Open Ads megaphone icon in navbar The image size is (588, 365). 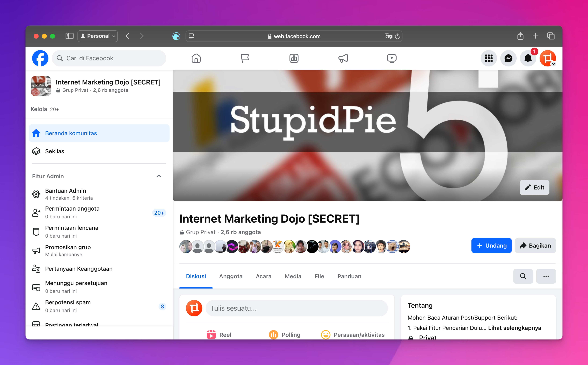click(343, 58)
